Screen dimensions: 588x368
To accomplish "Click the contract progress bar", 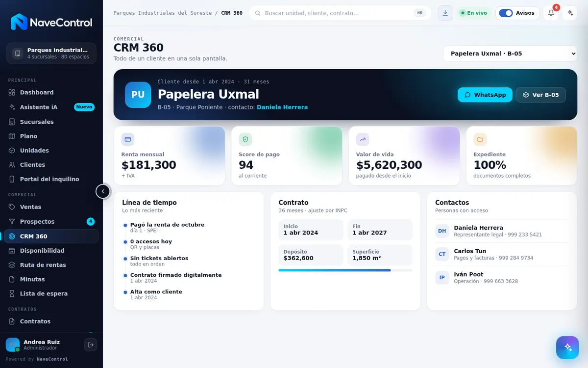I will coord(345,270).
